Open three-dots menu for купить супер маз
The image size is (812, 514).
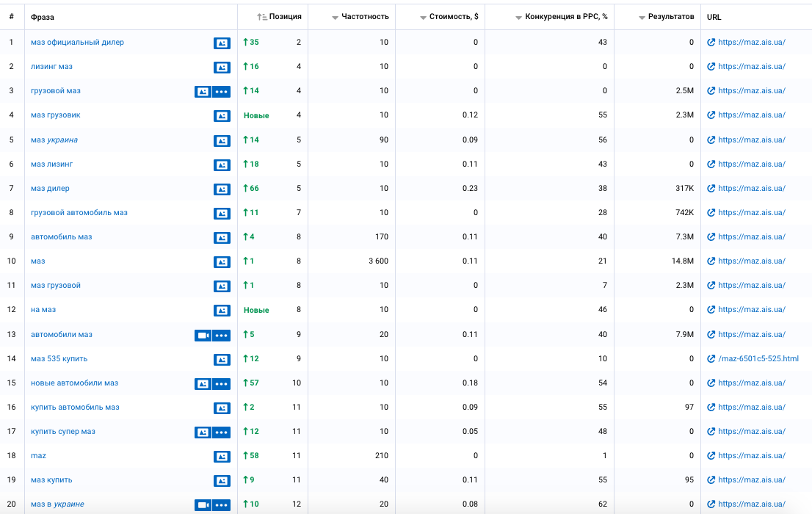tap(222, 432)
